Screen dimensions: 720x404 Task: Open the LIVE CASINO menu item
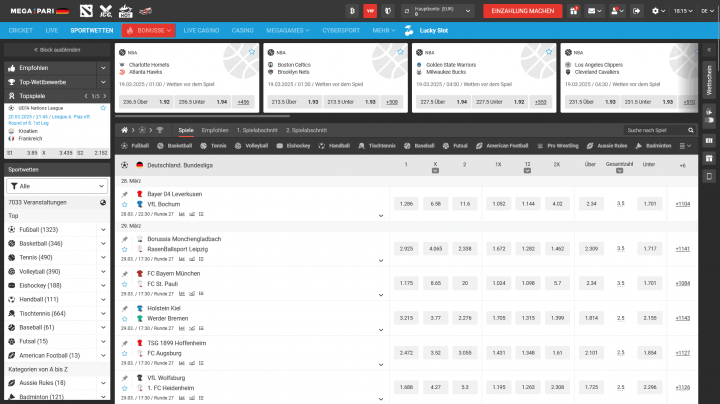tap(201, 31)
